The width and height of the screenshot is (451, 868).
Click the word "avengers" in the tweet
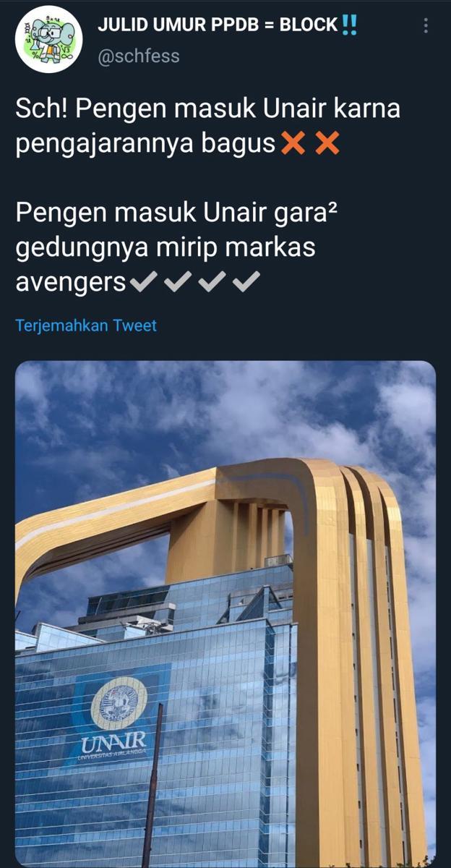[71, 283]
